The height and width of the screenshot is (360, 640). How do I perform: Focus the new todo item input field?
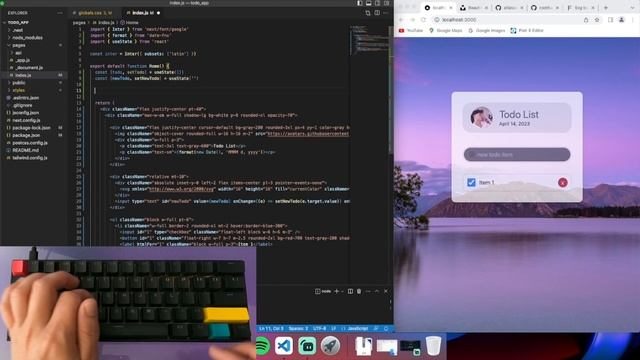517,155
